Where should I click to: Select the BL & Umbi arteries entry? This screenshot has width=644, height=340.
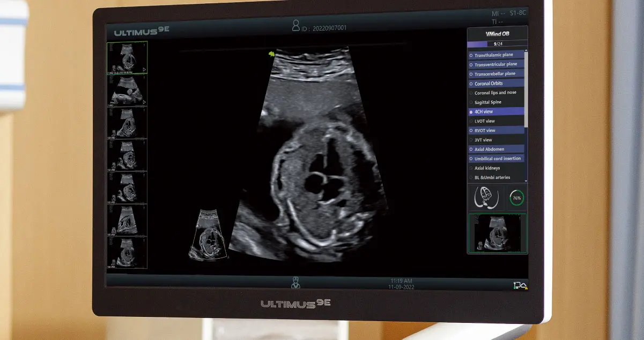point(496,177)
